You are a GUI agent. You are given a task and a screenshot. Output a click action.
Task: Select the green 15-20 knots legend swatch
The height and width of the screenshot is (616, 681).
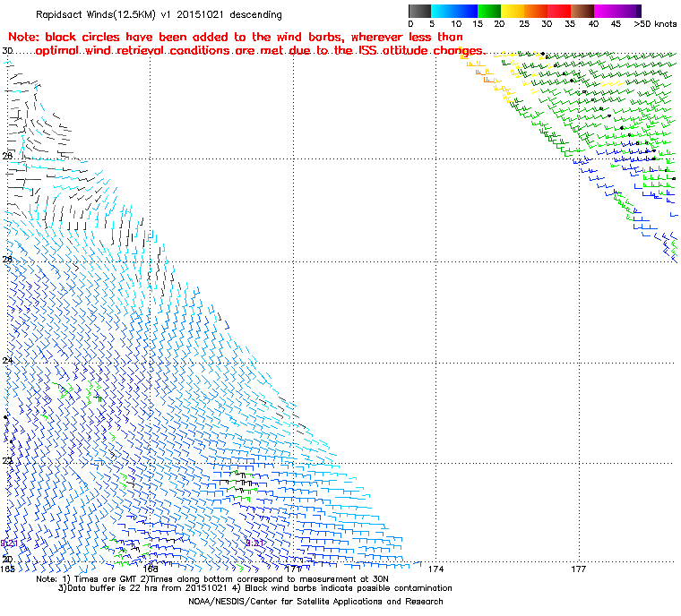pyautogui.click(x=489, y=11)
